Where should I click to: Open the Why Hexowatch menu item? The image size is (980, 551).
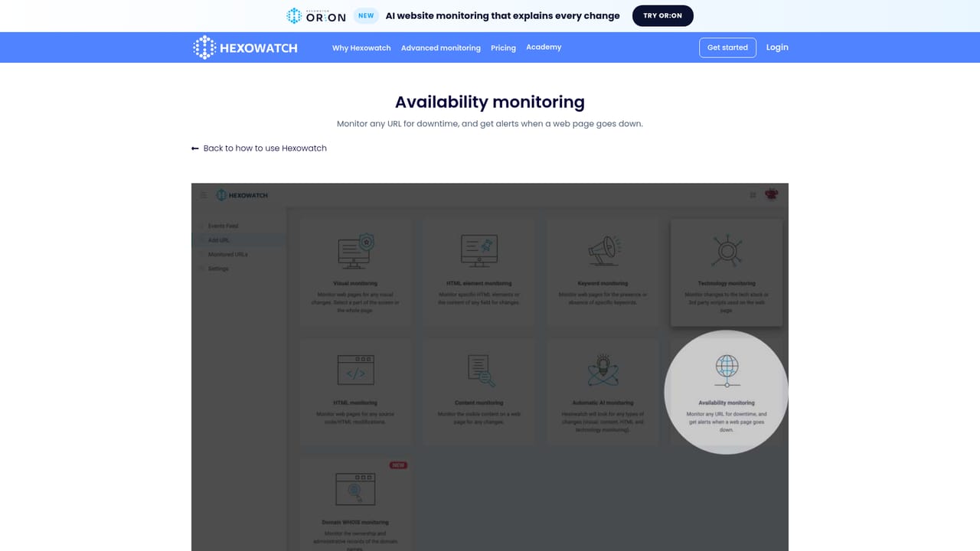[x=361, y=47]
